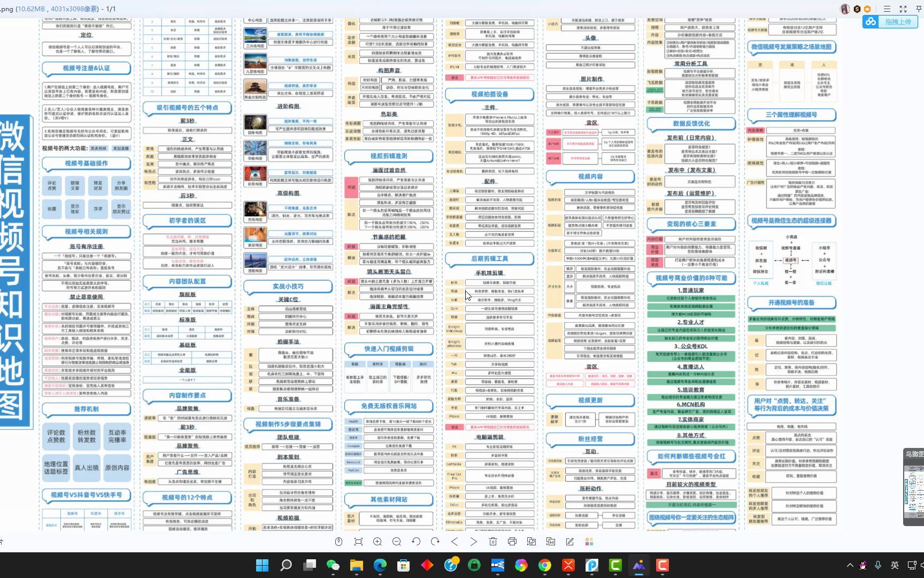Image resolution: width=924 pixels, height=578 pixels.
Task: Rotate the image counterclockwise
Action: click(416, 542)
